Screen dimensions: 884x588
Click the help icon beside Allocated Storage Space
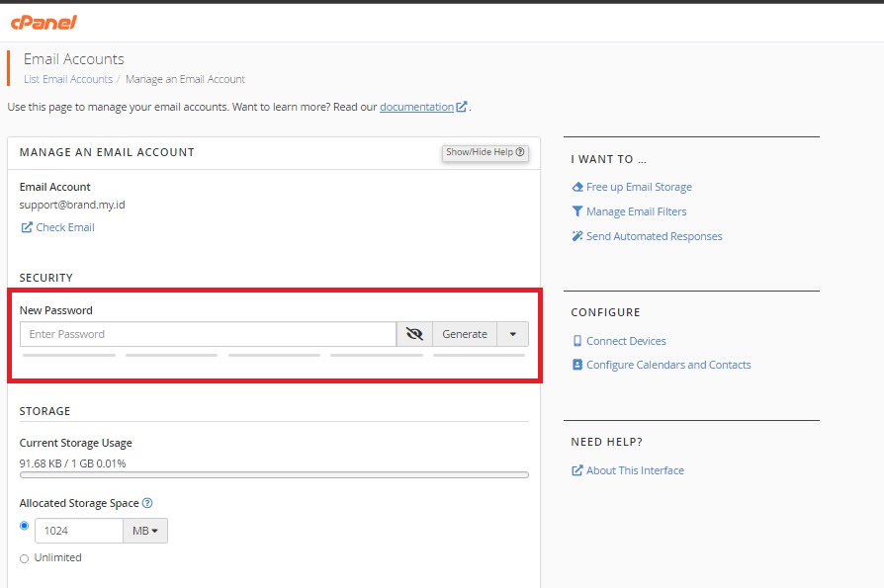[147, 503]
